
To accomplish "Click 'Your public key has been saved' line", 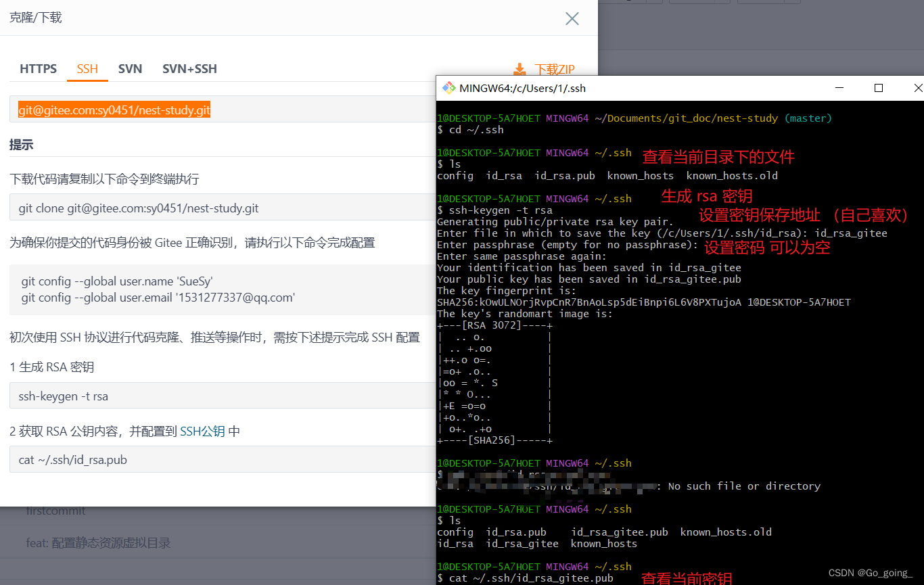I will [589, 279].
